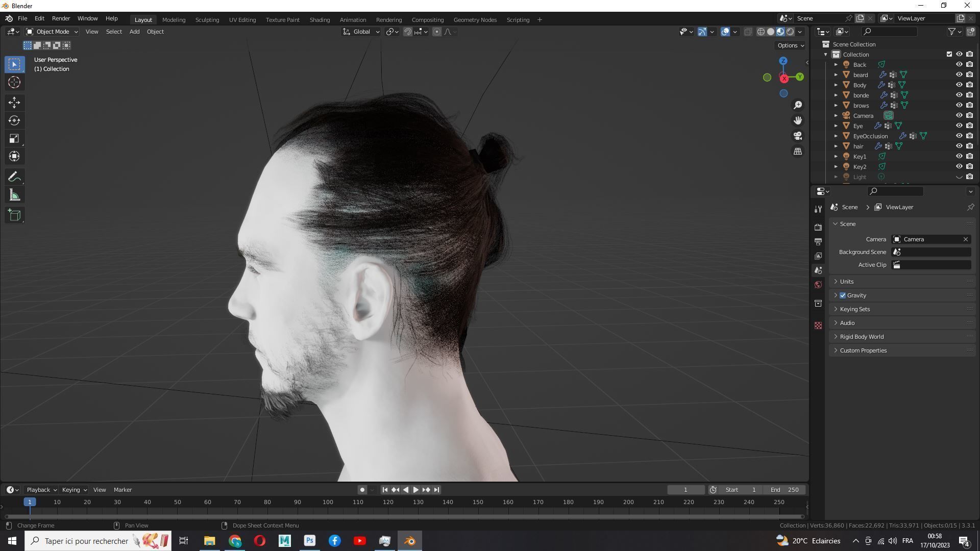
Task: Switch to wireframe viewport shading
Action: tap(761, 32)
